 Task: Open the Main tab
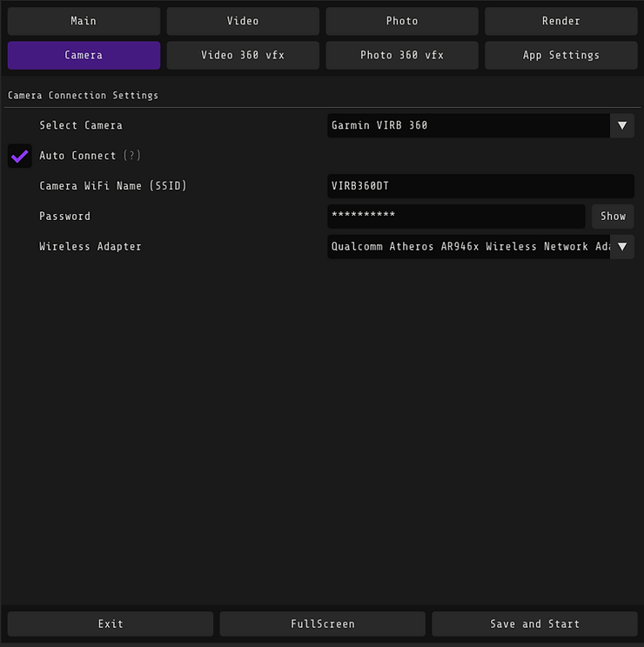point(84,21)
